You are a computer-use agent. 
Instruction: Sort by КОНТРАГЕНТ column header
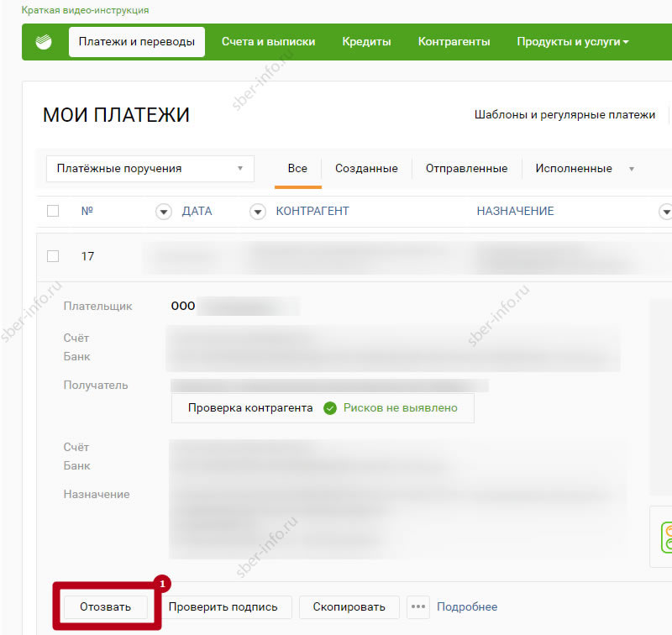pos(312,211)
